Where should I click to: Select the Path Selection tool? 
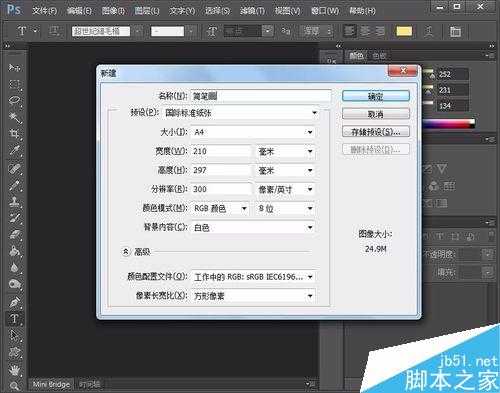coord(14,335)
